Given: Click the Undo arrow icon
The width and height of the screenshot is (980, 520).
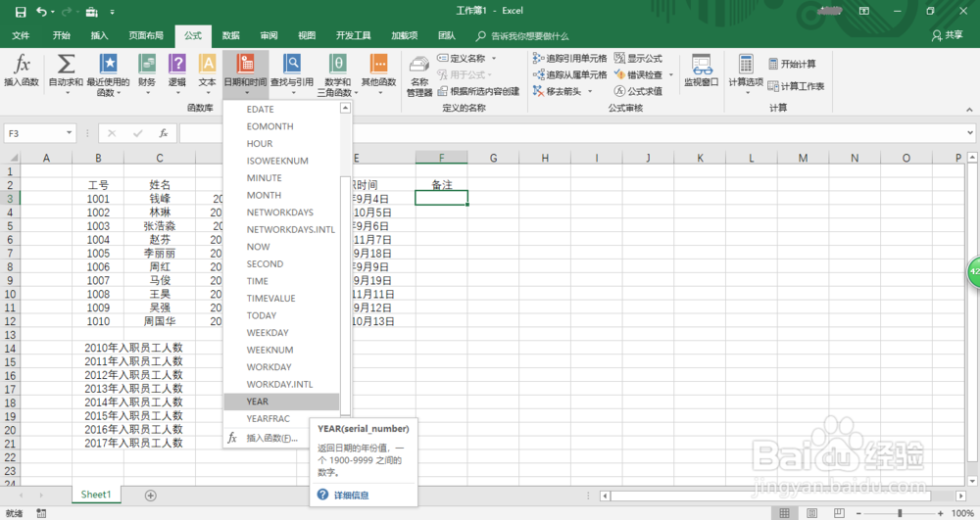Looking at the screenshot, I should [x=41, y=11].
